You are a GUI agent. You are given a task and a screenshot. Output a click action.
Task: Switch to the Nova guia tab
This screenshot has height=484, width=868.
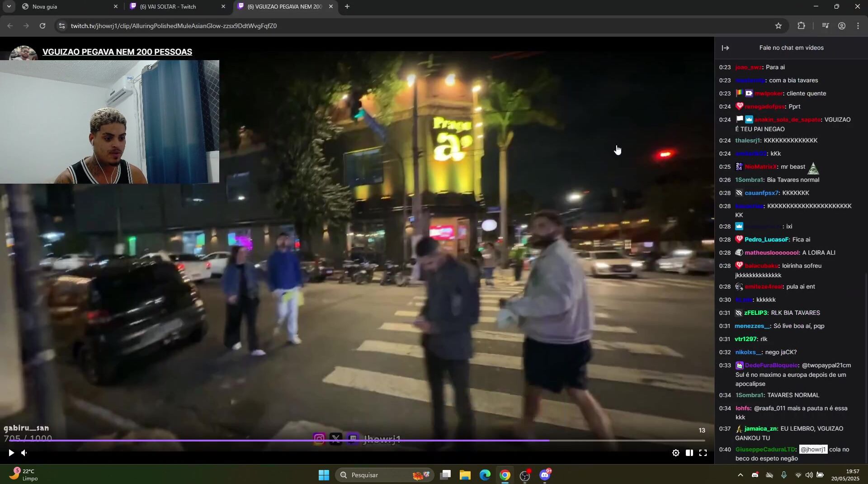[x=68, y=6]
